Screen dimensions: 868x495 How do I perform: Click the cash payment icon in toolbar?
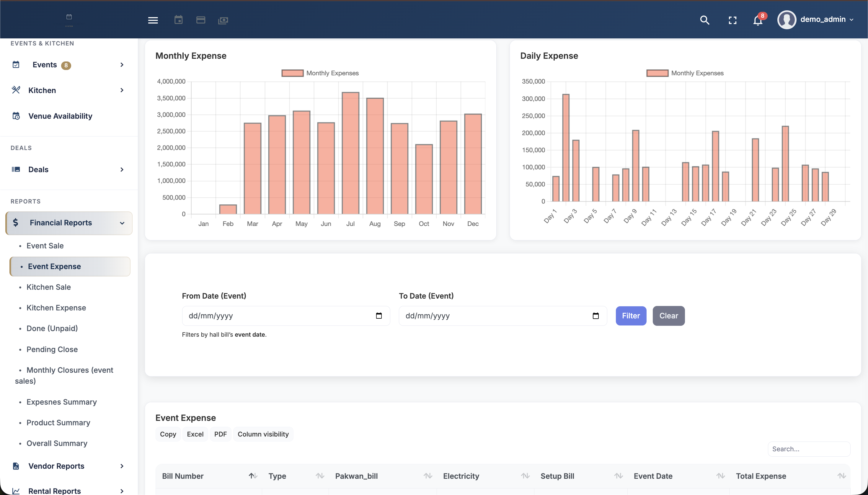point(223,20)
